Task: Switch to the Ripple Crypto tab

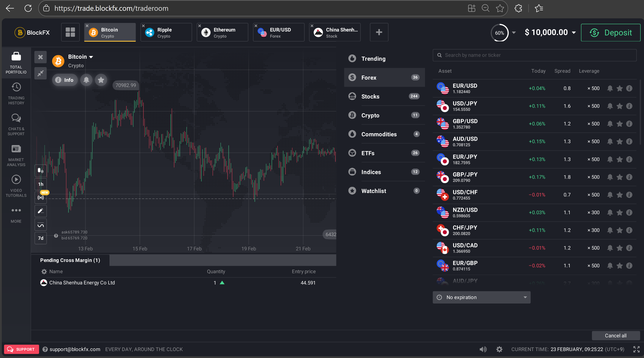Action: click(166, 32)
